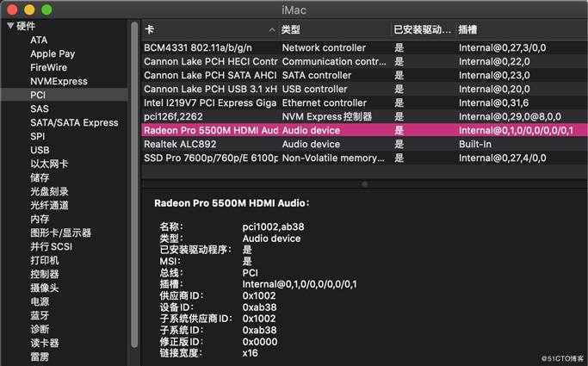588x366 pixels.
Task: Click the Radeon Pro 5500M HDMI Audio heading
Action: (232, 203)
